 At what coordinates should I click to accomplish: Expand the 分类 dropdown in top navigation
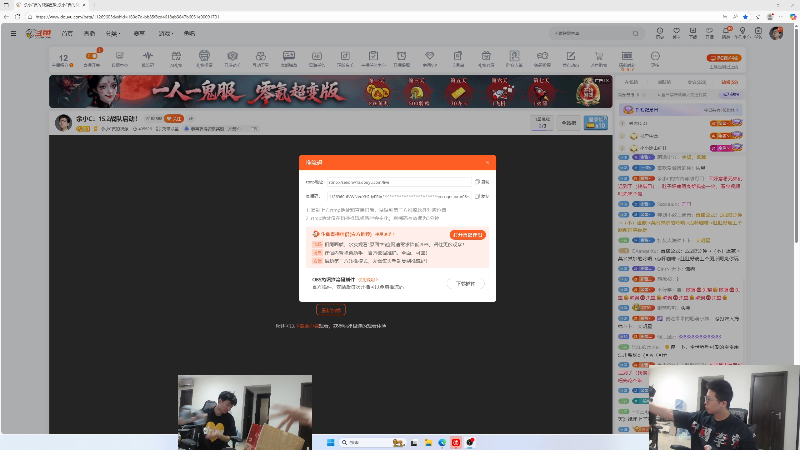pyautogui.click(x=113, y=34)
